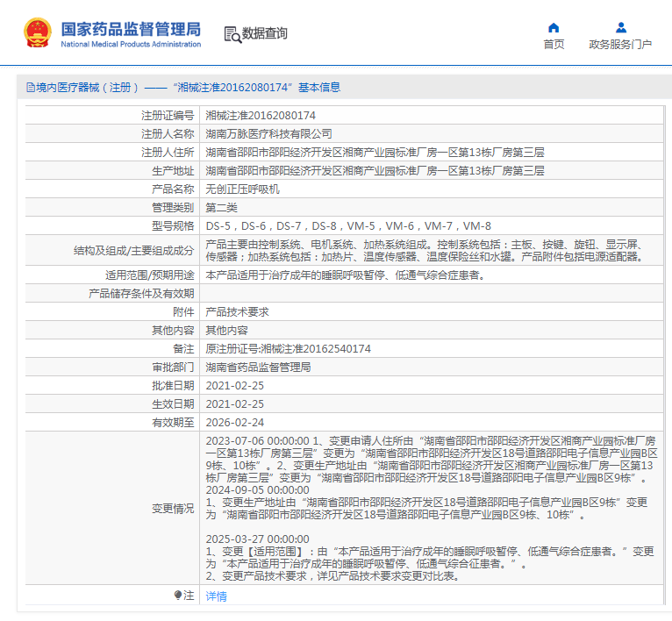Open the 首页 text link
Screen dimensions: 672x621
coord(554,45)
